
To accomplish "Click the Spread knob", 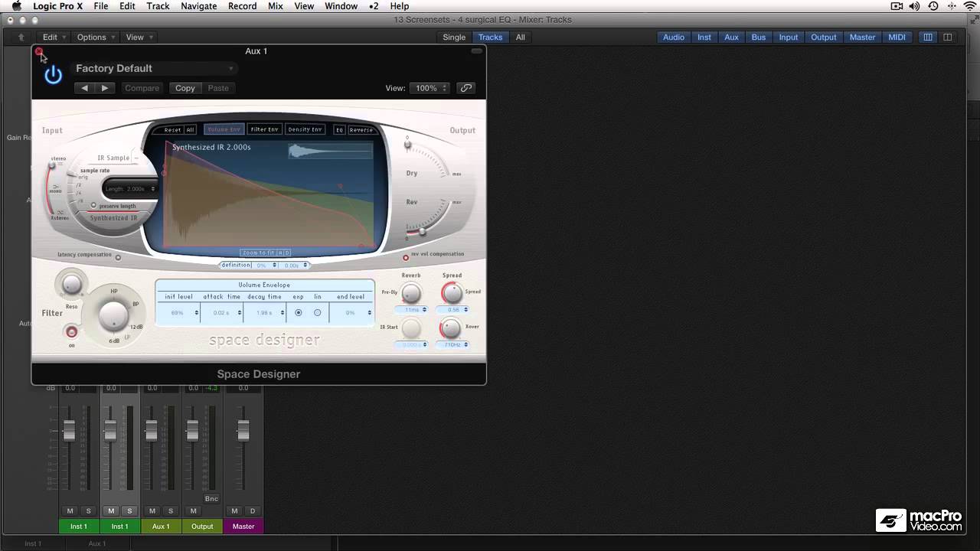I will pyautogui.click(x=452, y=292).
